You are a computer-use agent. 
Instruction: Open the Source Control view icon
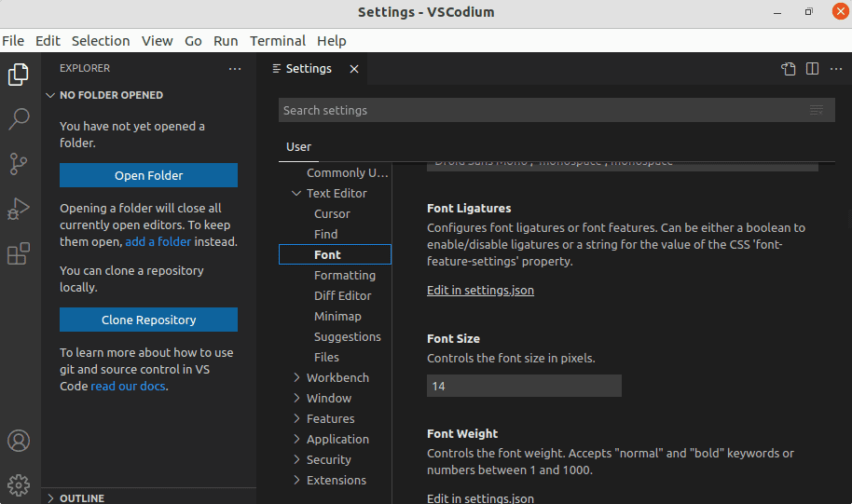point(19,164)
